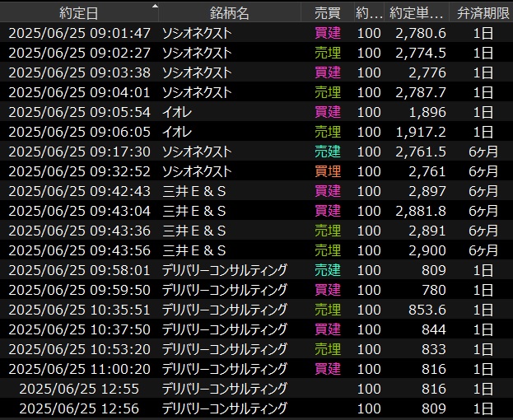Sort by the 約定日 column header
The height and width of the screenshot is (420, 513).
click(x=79, y=13)
